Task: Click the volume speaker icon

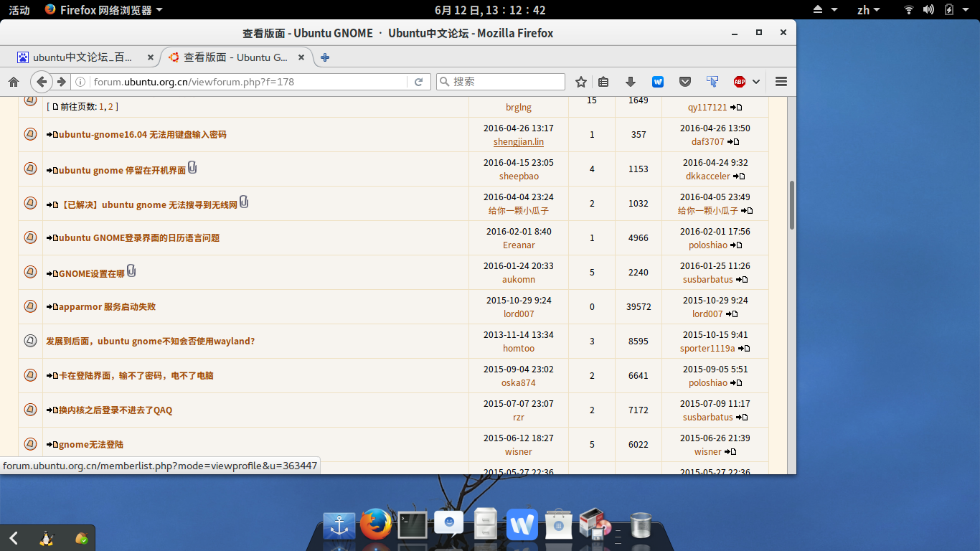Action: tap(928, 10)
